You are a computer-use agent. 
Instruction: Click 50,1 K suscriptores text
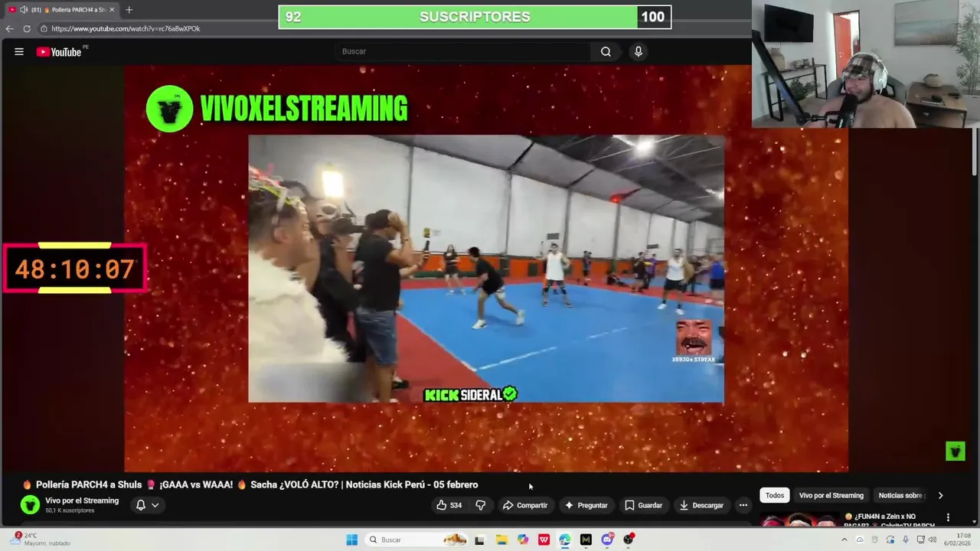coord(70,510)
